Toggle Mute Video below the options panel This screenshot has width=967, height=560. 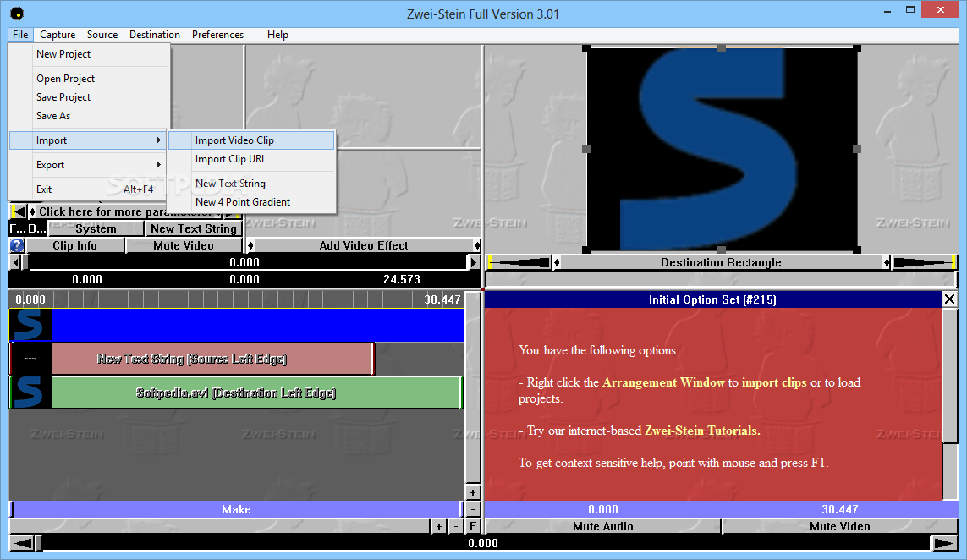click(x=840, y=526)
